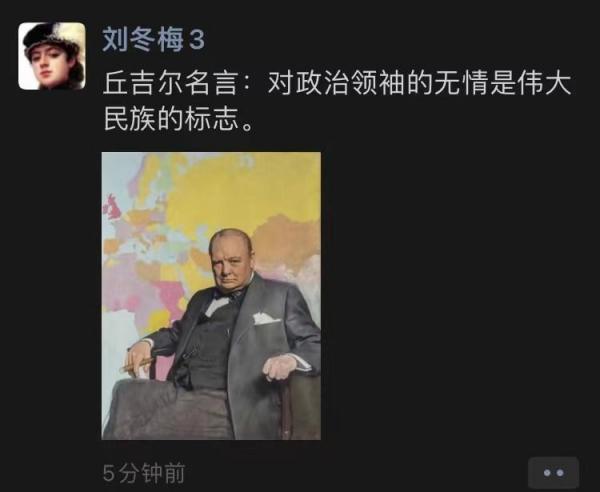Click the post text starting with 丘吉尔名言
600x492 pixels.
pyautogui.click(x=337, y=101)
